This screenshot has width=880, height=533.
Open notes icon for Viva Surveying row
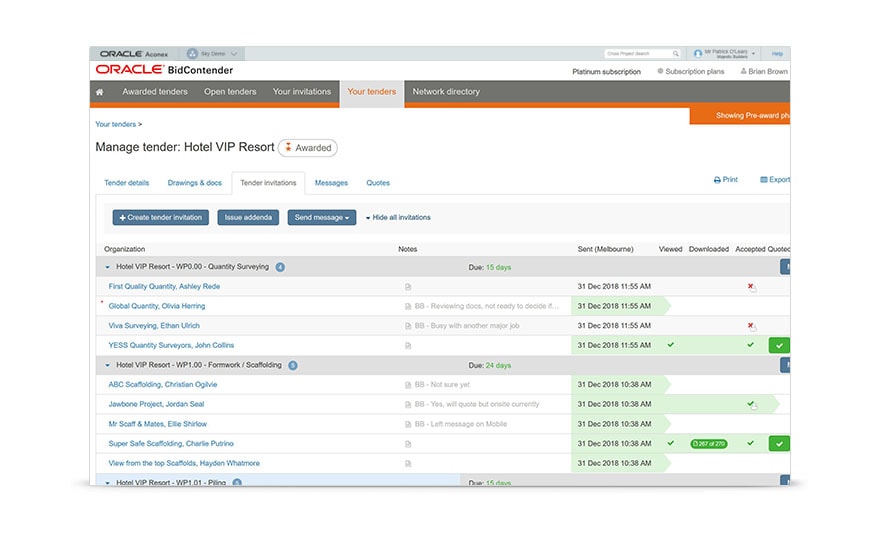pyautogui.click(x=408, y=326)
